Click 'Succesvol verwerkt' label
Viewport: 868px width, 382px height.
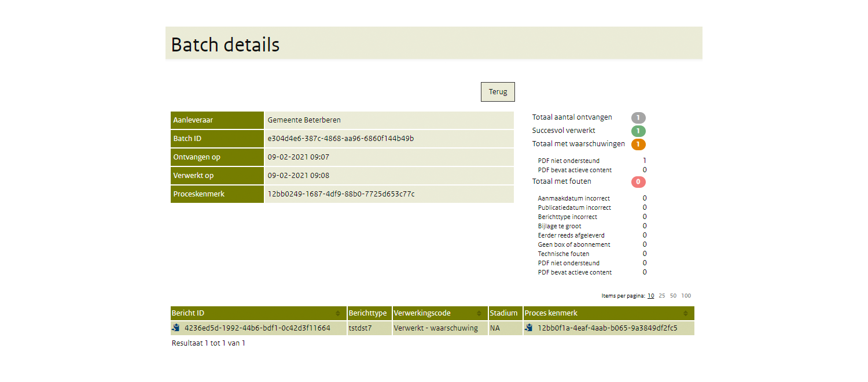[564, 131]
